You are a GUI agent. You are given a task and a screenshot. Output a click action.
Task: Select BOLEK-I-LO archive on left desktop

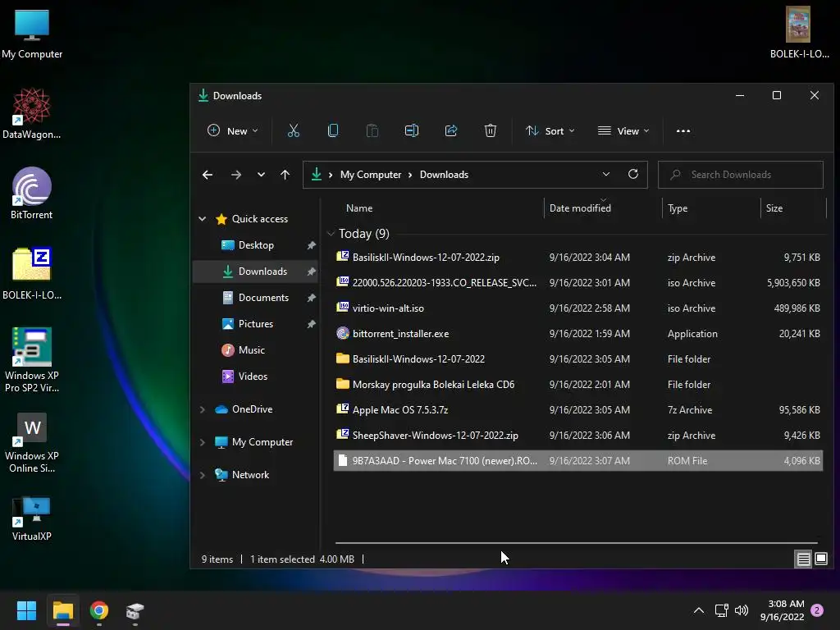pos(32,273)
